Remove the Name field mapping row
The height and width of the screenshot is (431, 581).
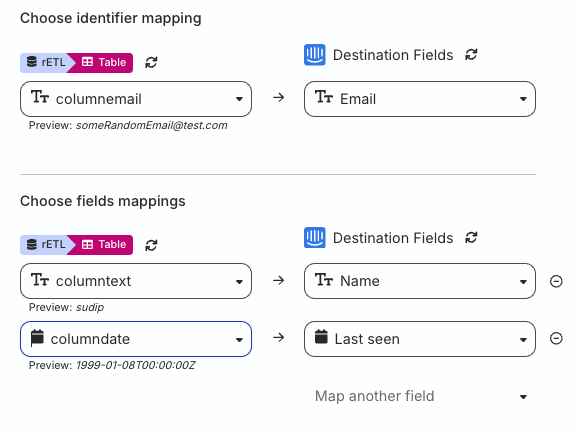pyautogui.click(x=556, y=281)
